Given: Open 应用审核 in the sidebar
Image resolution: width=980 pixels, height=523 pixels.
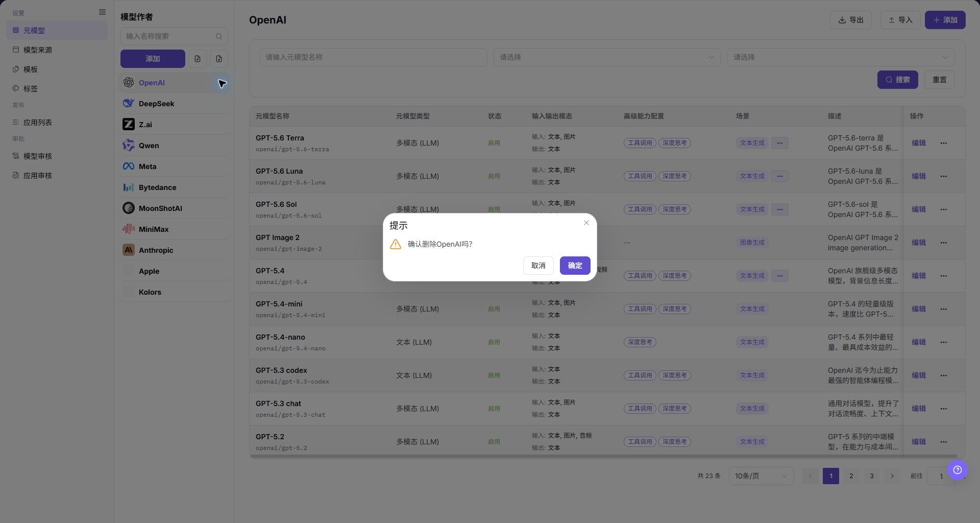Looking at the screenshot, I should point(57,176).
